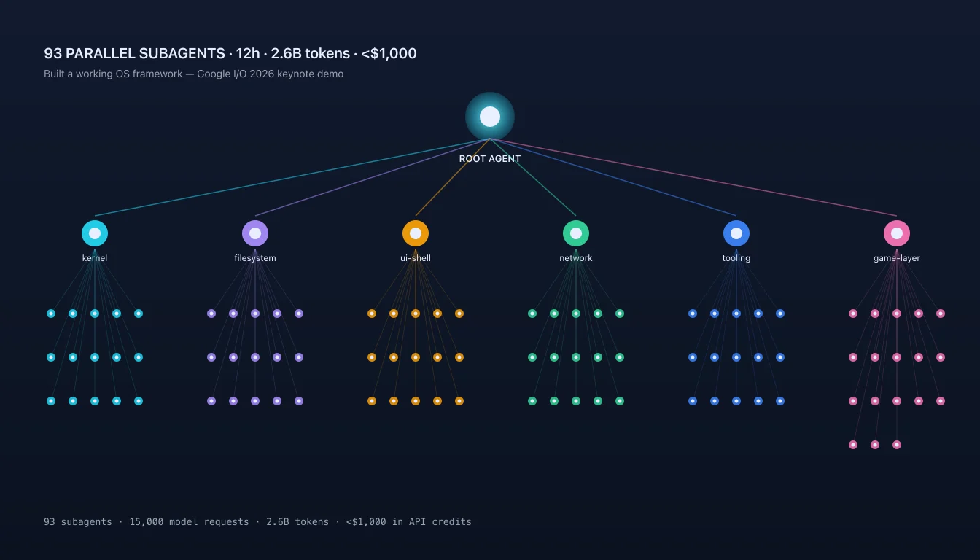Click the orange ui-shell node
Image resolution: width=980 pixels, height=560 pixels.
pyautogui.click(x=416, y=233)
